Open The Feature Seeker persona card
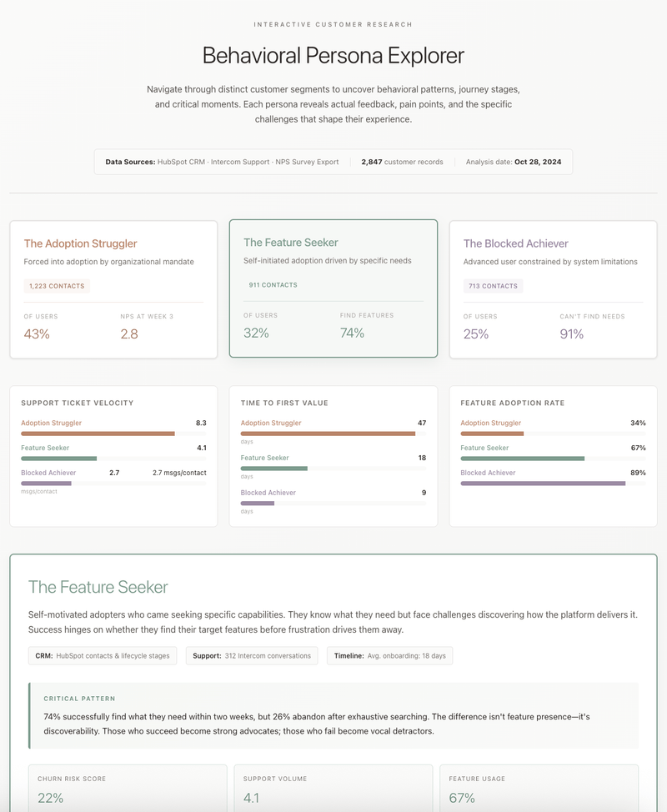The image size is (667, 812). [x=333, y=288]
